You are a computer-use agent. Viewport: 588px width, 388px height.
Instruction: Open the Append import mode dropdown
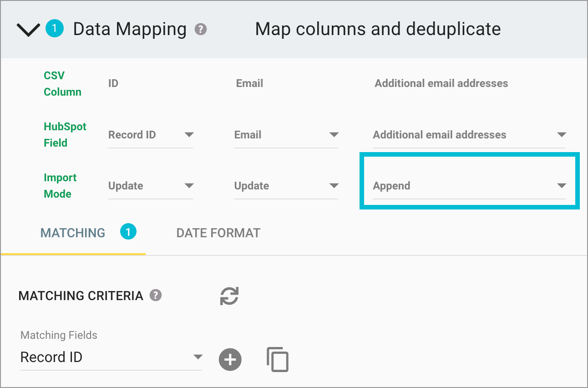tap(562, 186)
